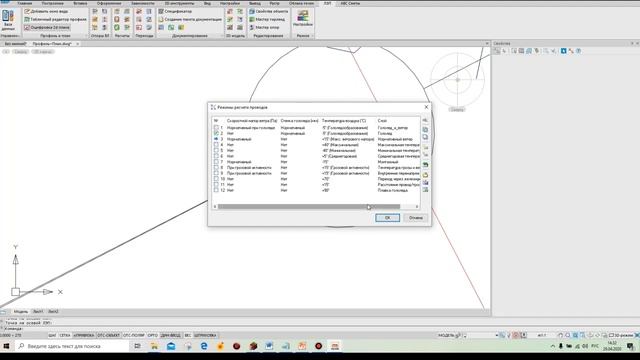Confirm the dialog with OK
Screen dimensions: 640x360
tap(387, 218)
